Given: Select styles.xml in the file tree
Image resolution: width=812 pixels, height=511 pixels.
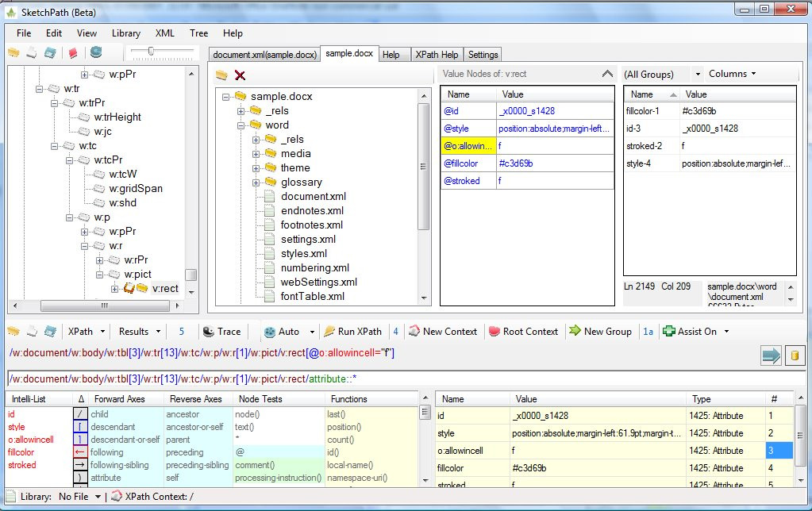Looking at the screenshot, I should (303, 254).
